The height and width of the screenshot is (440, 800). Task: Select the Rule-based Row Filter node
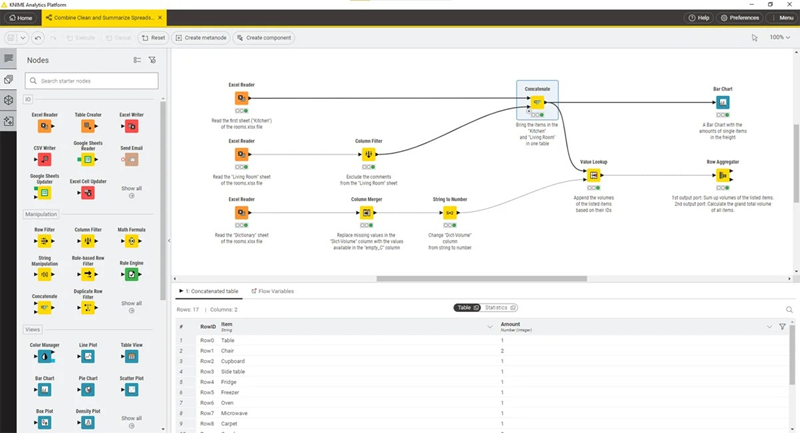pos(88,275)
